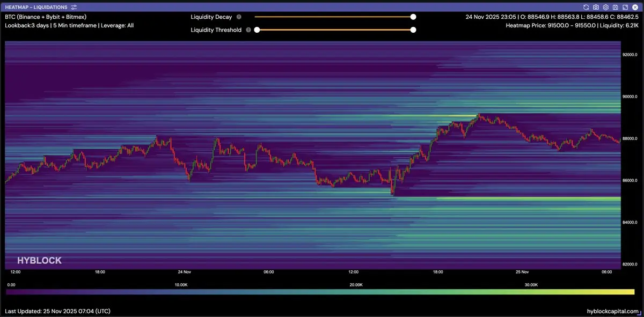Screen dimensions: 644x317
Task: Click the liquidity color scale bar
Action: (320, 292)
